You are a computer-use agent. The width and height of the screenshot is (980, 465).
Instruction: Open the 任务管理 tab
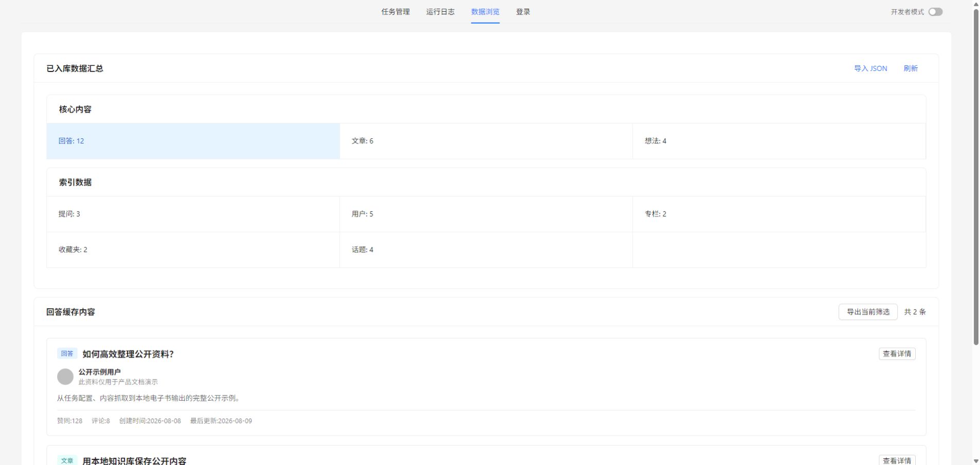395,12
